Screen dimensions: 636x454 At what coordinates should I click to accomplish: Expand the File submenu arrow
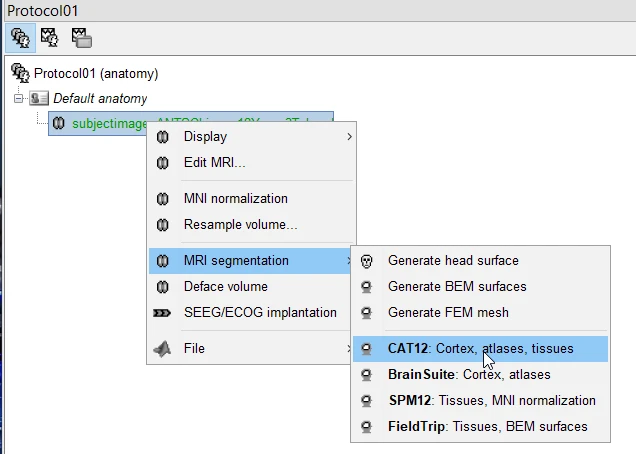(x=349, y=348)
